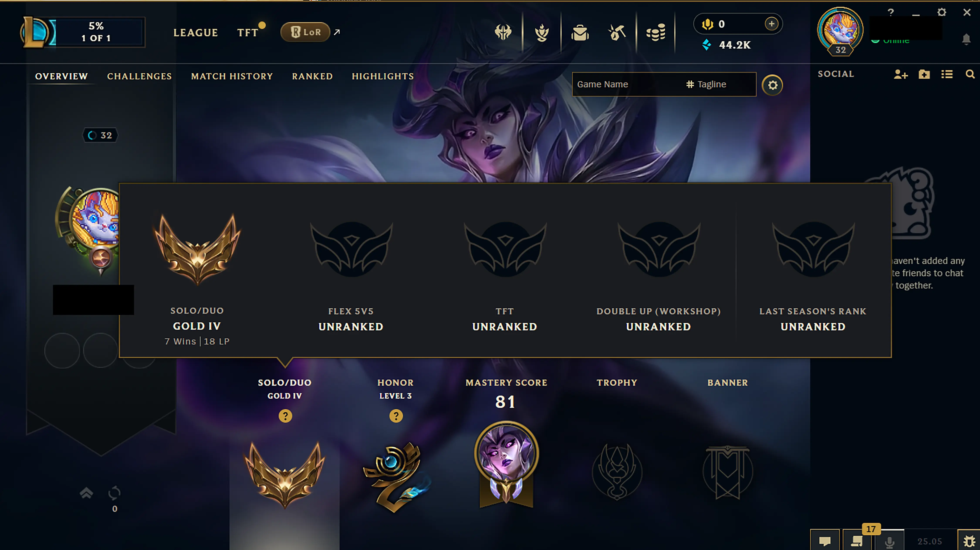Open the notifications bell
The width and height of the screenshot is (980, 550).
[x=966, y=39]
